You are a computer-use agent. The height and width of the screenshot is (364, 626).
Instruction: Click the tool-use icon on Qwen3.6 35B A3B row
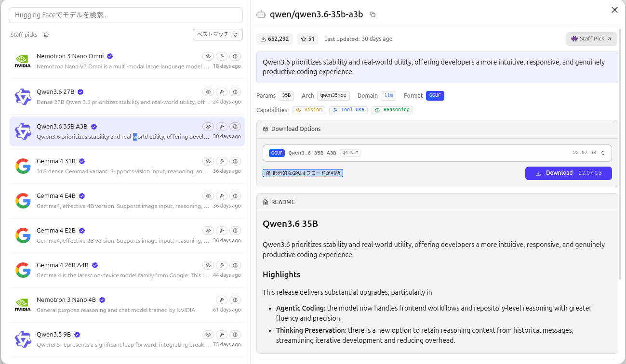pos(222,127)
